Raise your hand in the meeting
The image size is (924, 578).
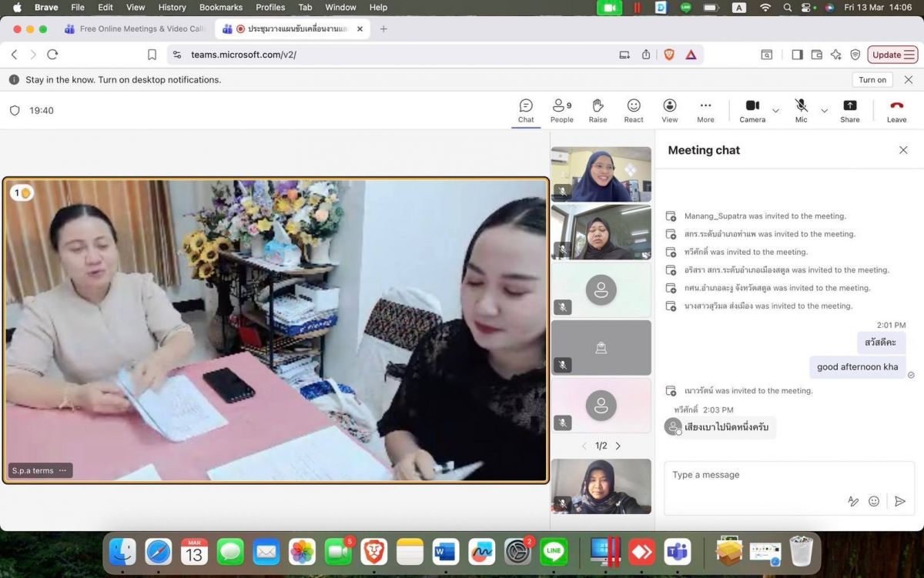point(598,110)
